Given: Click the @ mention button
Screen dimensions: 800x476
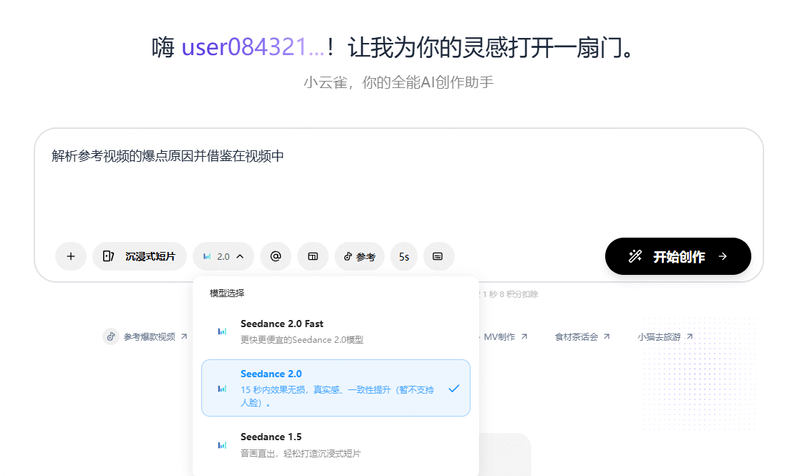Looking at the screenshot, I should (x=276, y=257).
